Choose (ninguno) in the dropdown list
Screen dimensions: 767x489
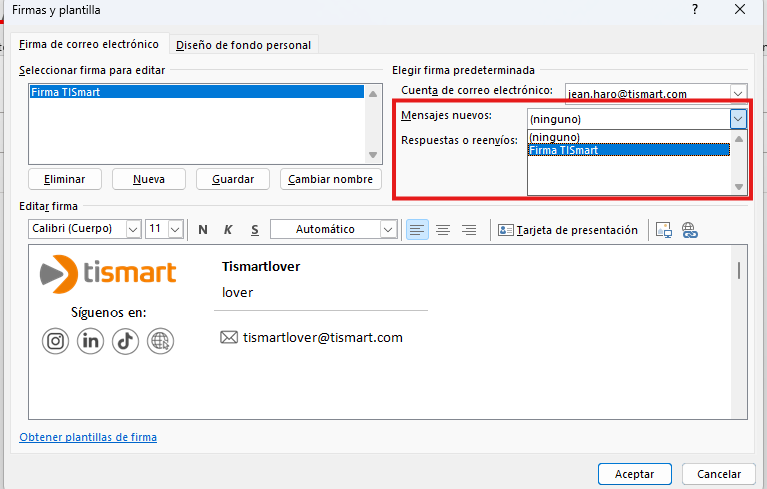[629, 137]
